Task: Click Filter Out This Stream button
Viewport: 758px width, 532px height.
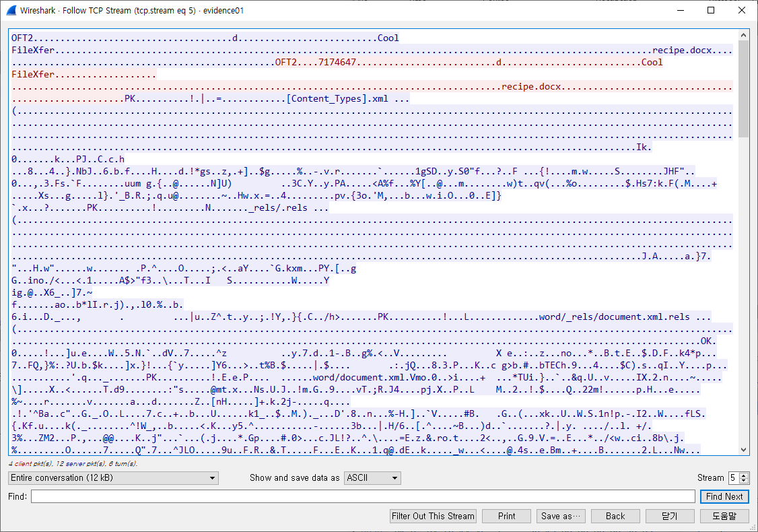Action: (x=433, y=516)
